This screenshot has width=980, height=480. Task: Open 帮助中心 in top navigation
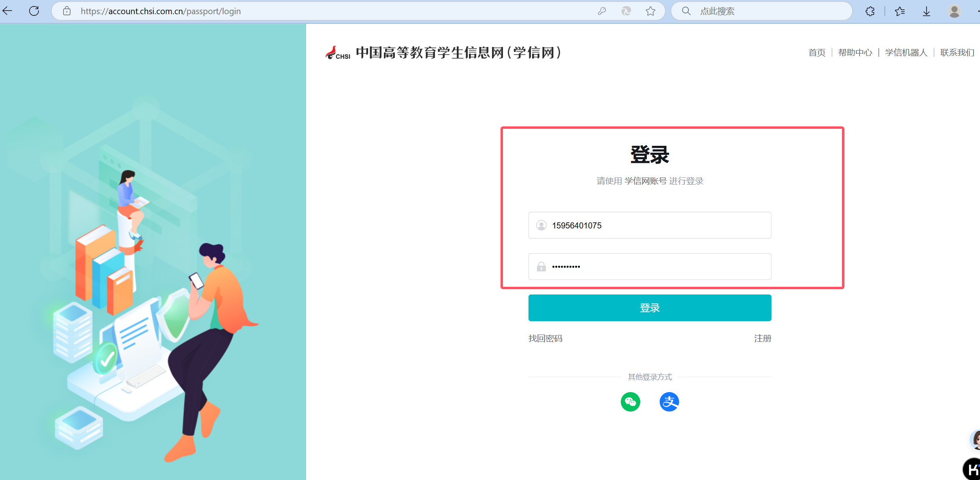click(x=855, y=53)
